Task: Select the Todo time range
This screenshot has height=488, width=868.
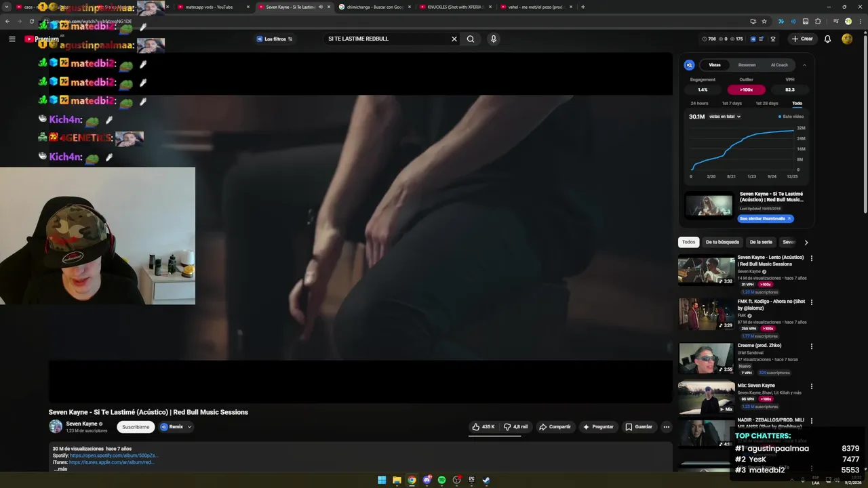Action: tap(797, 103)
